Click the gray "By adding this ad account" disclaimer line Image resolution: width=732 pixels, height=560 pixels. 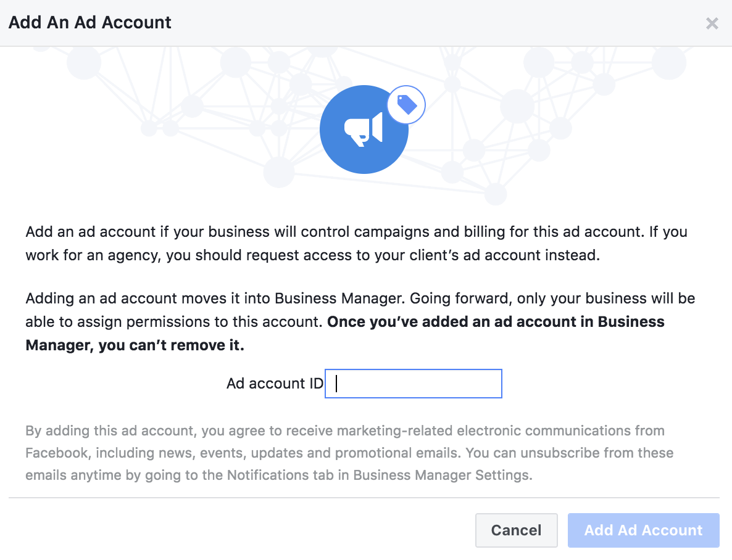(x=345, y=430)
